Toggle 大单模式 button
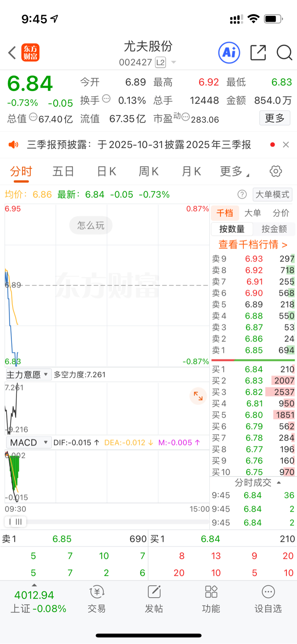 272,194
